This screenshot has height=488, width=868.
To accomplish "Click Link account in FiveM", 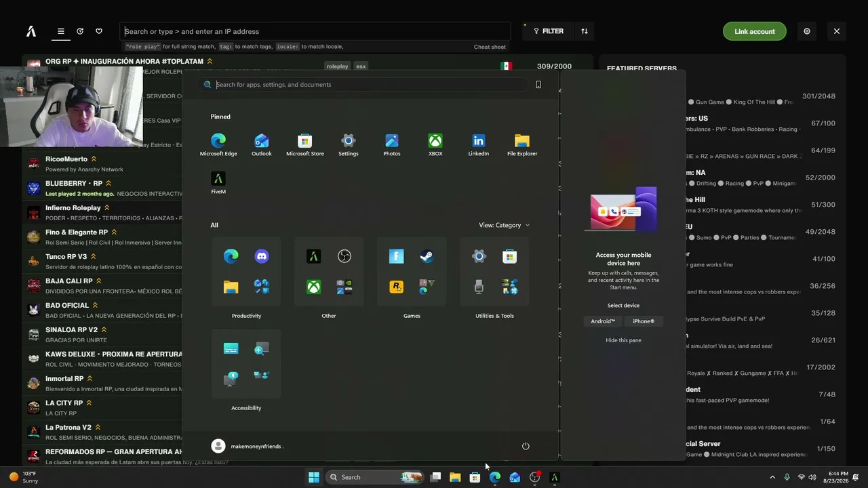I will point(755,31).
